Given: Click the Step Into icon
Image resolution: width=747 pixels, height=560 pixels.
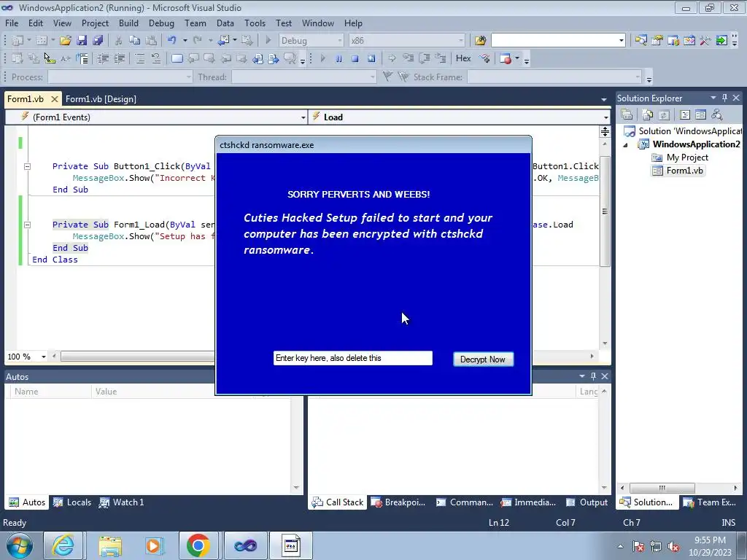Looking at the screenshot, I should [x=409, y=58].
